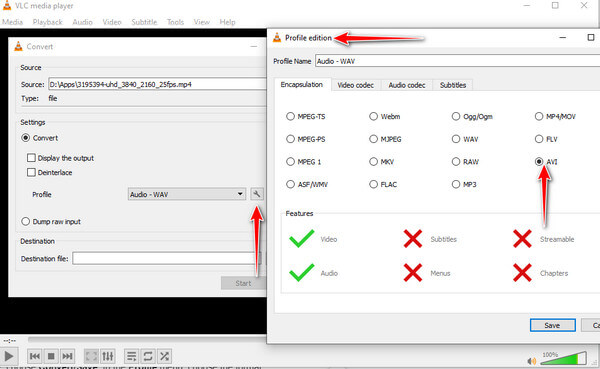Select the Convert radio button in Settings

[x=26, y=138]
